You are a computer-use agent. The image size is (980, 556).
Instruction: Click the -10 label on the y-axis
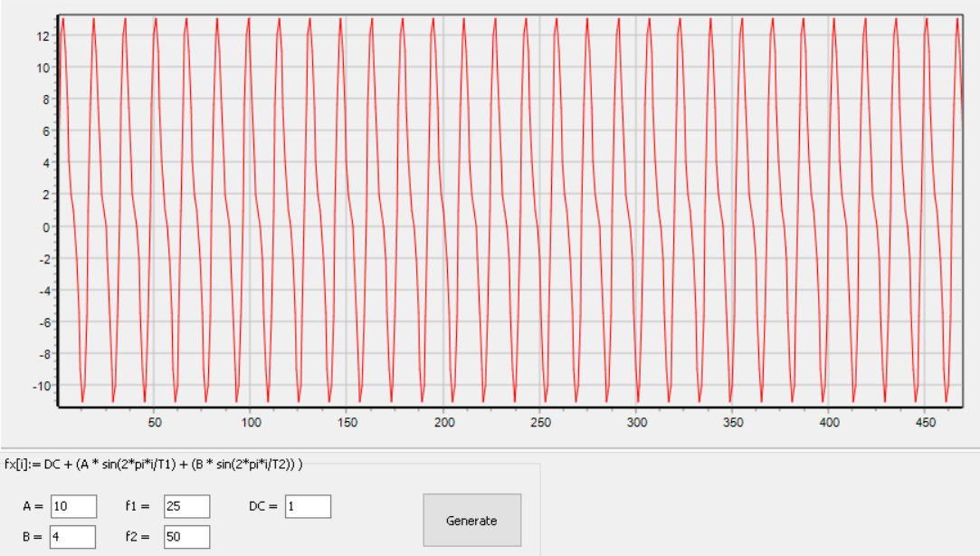(x=40, y=387)
